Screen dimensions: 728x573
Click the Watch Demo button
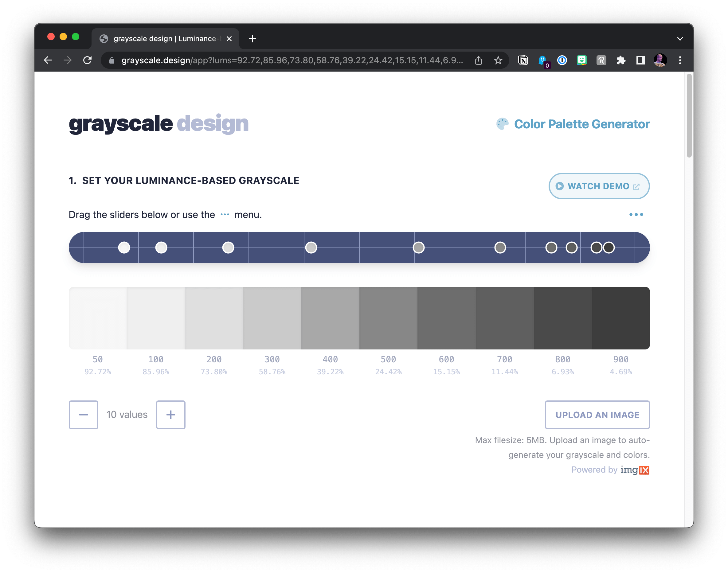point(599,186)
